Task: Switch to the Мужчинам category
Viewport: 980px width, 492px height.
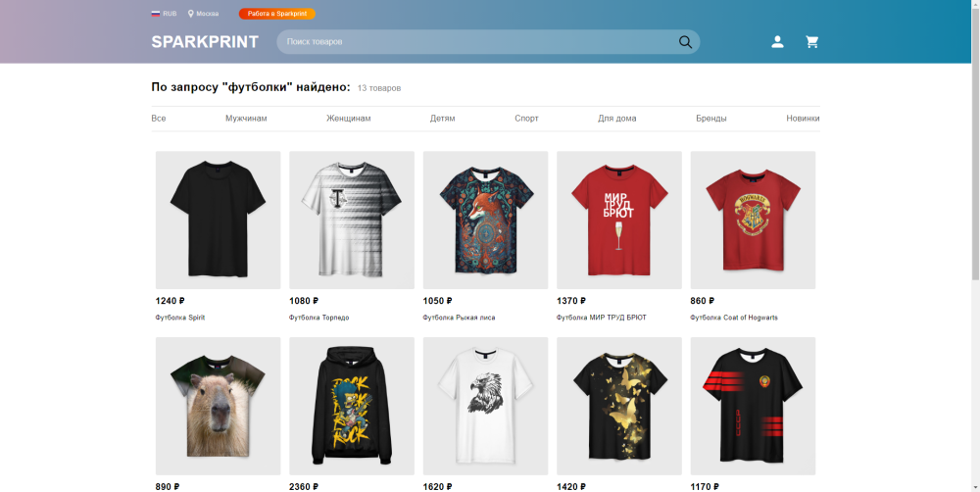Action: [x=246, y=119]
